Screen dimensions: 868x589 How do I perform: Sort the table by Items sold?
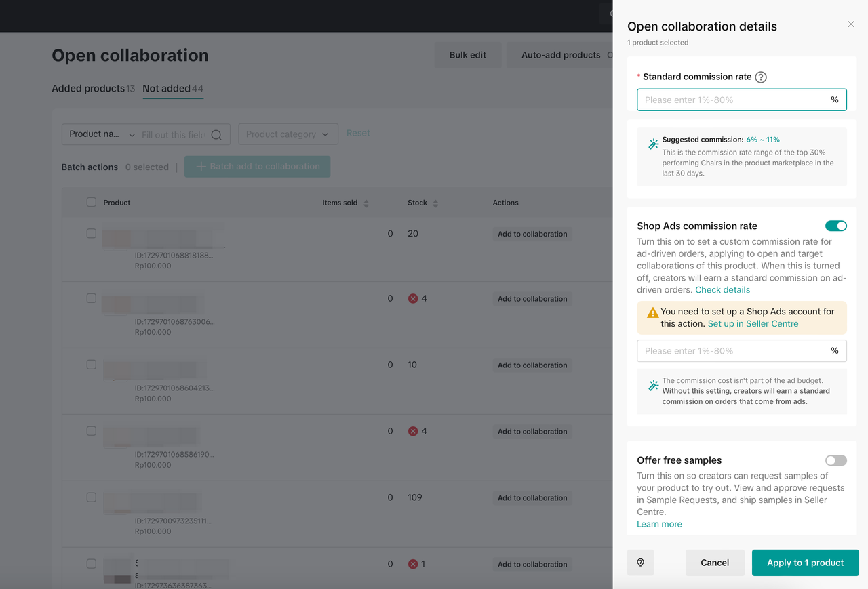(x=366, y=203)
